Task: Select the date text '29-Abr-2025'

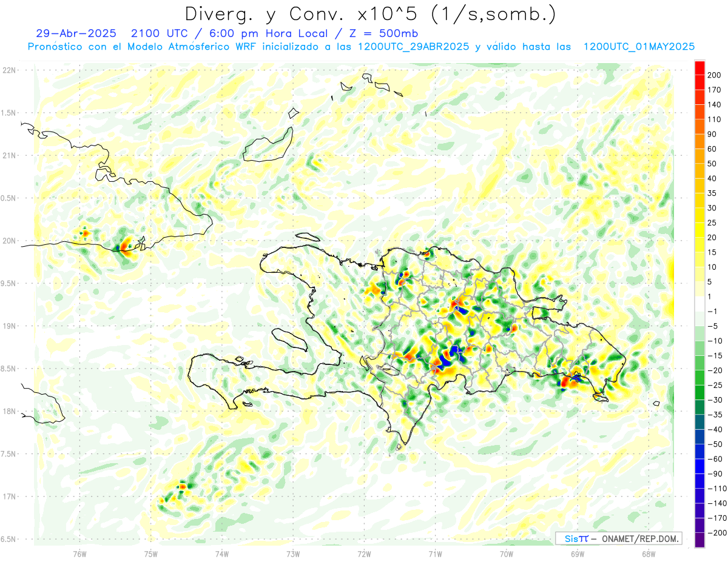Action: point(76,33)
